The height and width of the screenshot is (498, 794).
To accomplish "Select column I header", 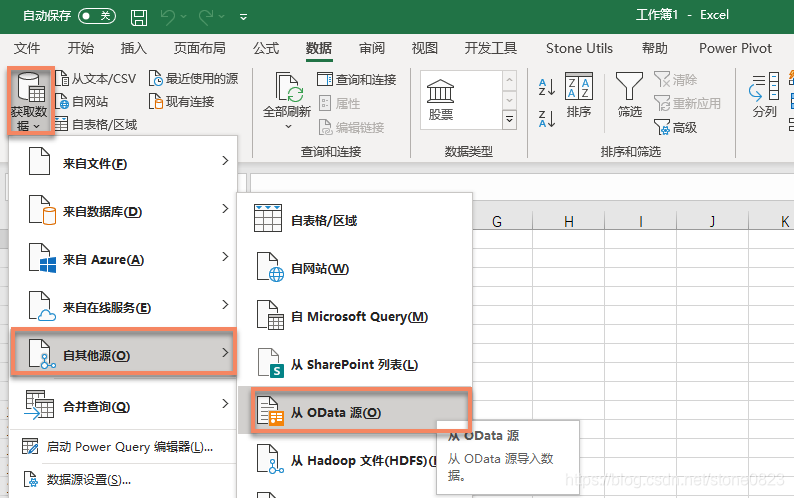I will coord(641,221).
